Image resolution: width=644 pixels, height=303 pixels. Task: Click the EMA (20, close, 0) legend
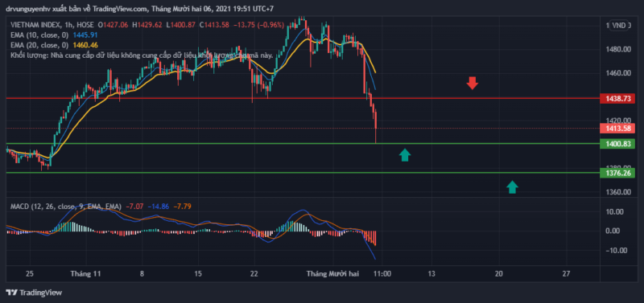pyautogui.click(x=39, y=45)
